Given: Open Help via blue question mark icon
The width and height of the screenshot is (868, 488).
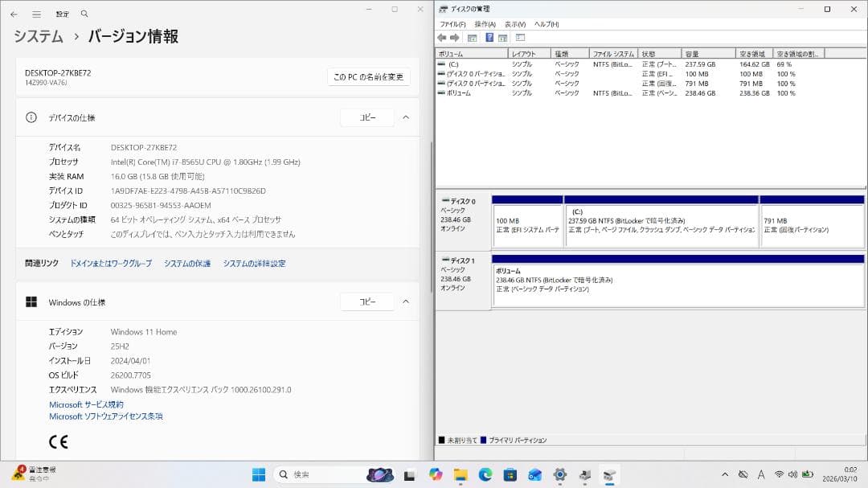Looking at the screenshot, I should point(489,38).
